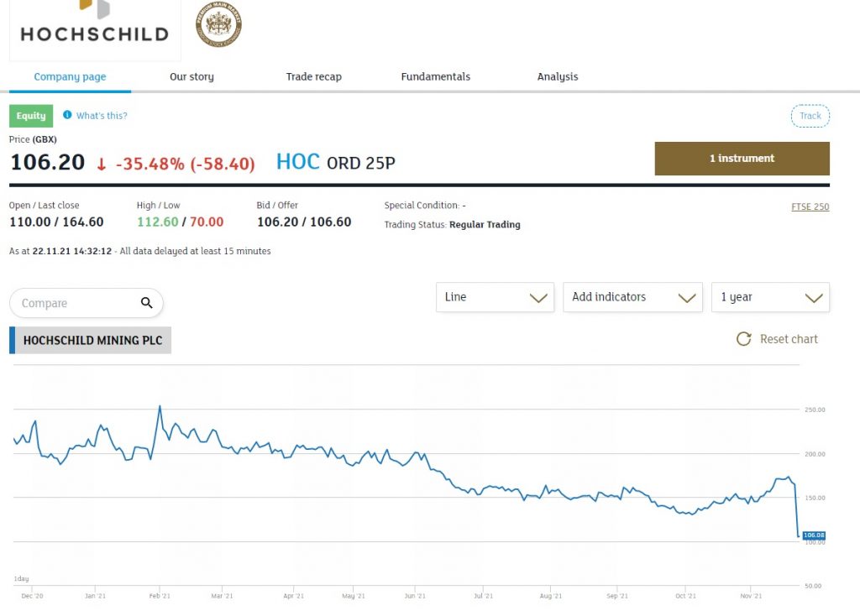The height and width of the screenshot is (616, 860).
Task: Click the Price (GBX) label
Action: click(x=33, y=139)
